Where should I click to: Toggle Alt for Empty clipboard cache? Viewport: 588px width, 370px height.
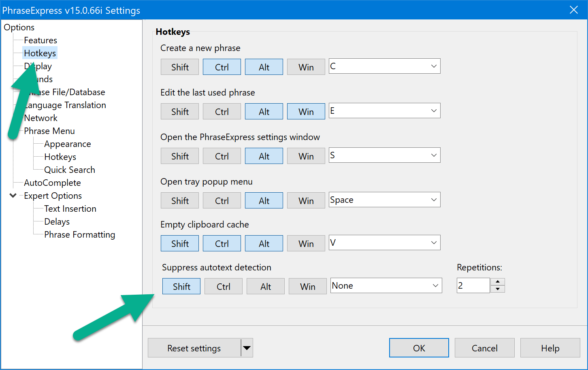click(264, 244)
